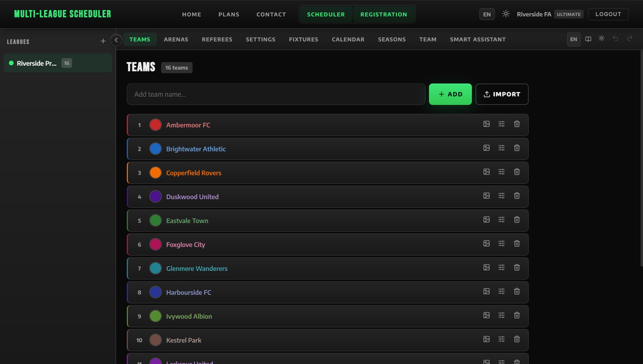Open the Referees tab
The height and width of the screenshot is (364, 643).
217,39
